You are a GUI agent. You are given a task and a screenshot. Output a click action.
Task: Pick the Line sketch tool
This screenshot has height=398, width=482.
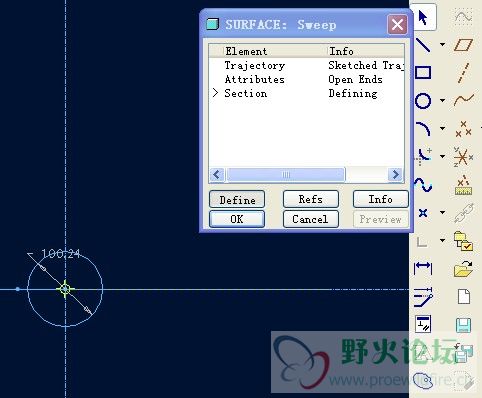pos(423,44)
